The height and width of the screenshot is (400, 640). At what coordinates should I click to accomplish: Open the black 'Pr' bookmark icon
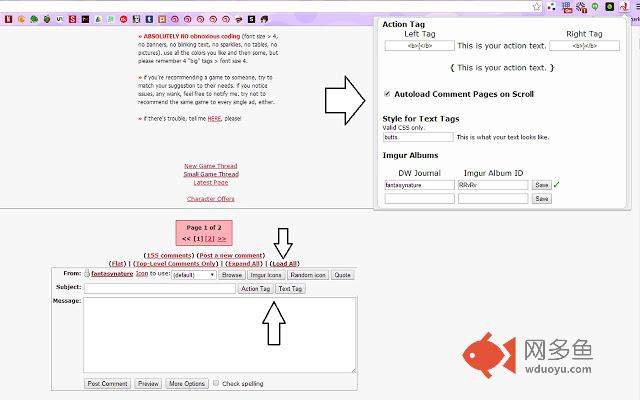pyautogui.click(x=85, y=19)
